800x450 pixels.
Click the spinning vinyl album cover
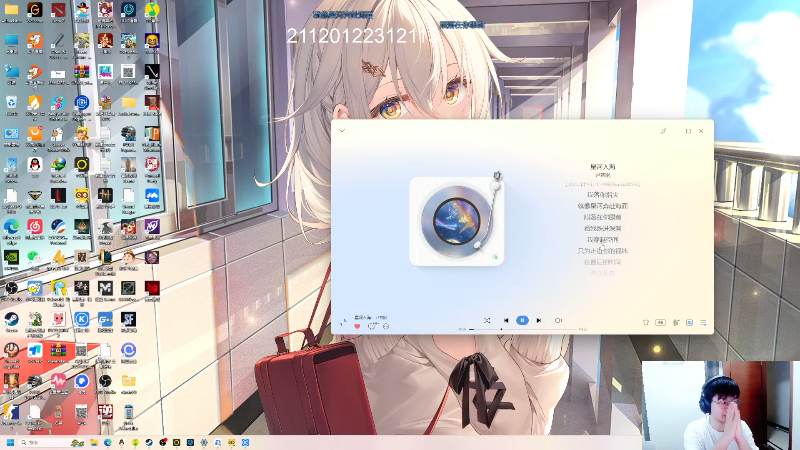pos(456,221)
